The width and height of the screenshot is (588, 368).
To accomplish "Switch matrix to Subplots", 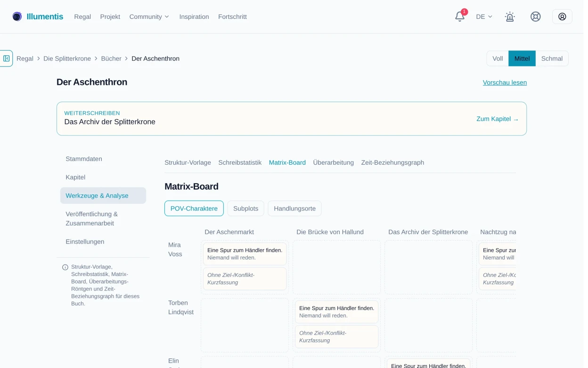I will click(246, 209).
